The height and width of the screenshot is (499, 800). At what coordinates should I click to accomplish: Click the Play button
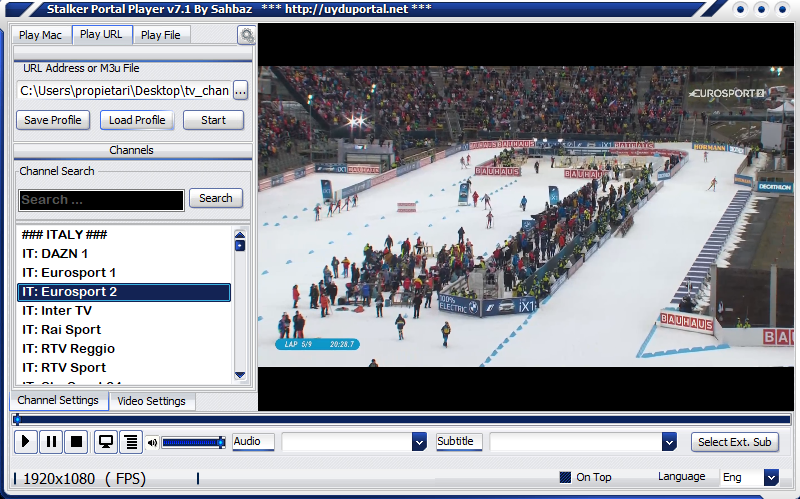point(26,441)
